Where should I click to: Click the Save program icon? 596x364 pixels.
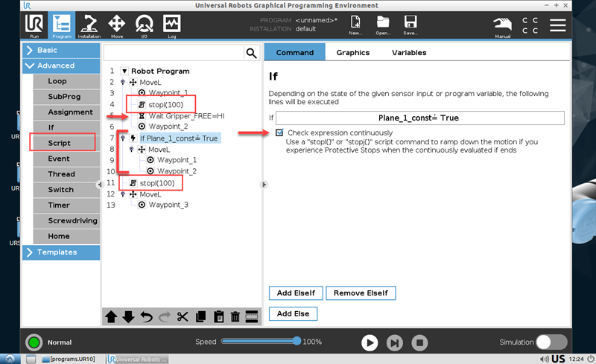[x=410, y=25]
